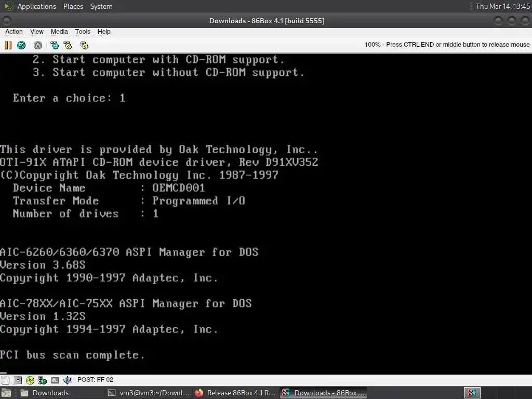Click 'Start computer without CD-ROM support' line

tap(169, 73)
